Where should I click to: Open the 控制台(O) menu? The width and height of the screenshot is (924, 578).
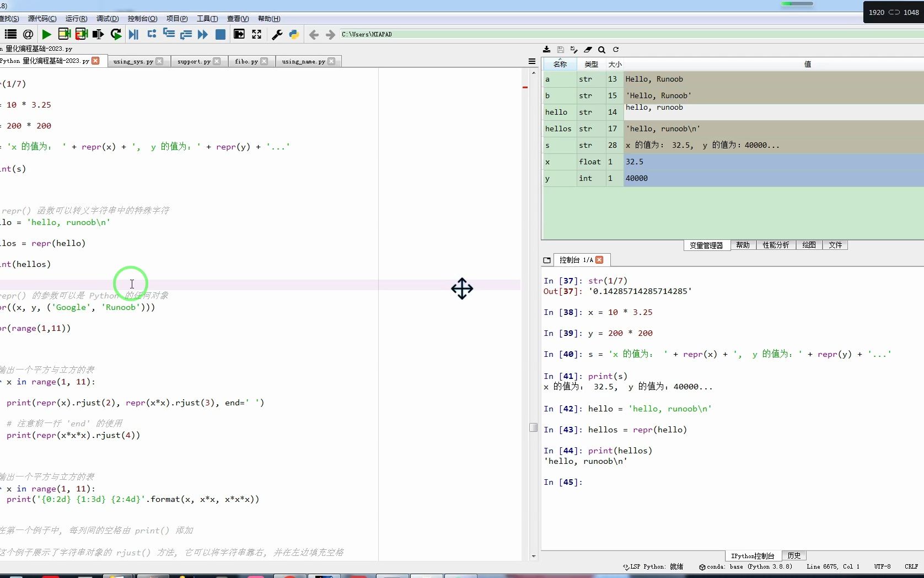click(142, 19)
